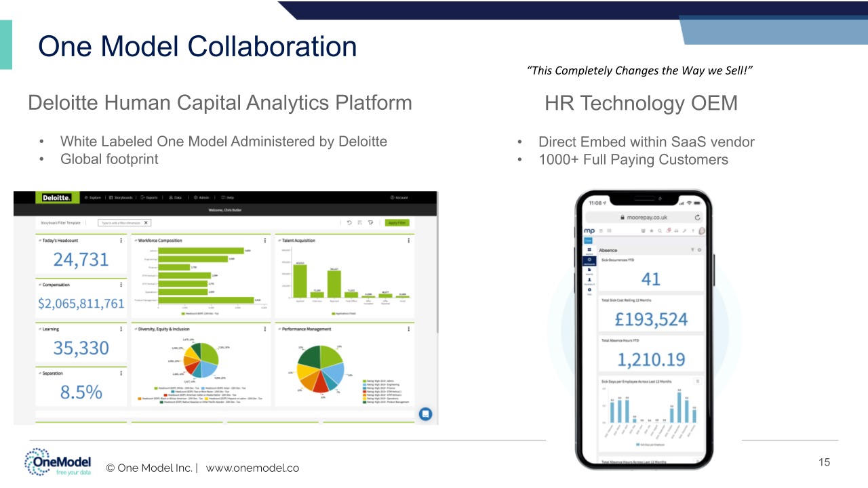Click the OneModel logo in slide footer
The width and height of the screenshot is (868, 488).
tap(58, 464)
